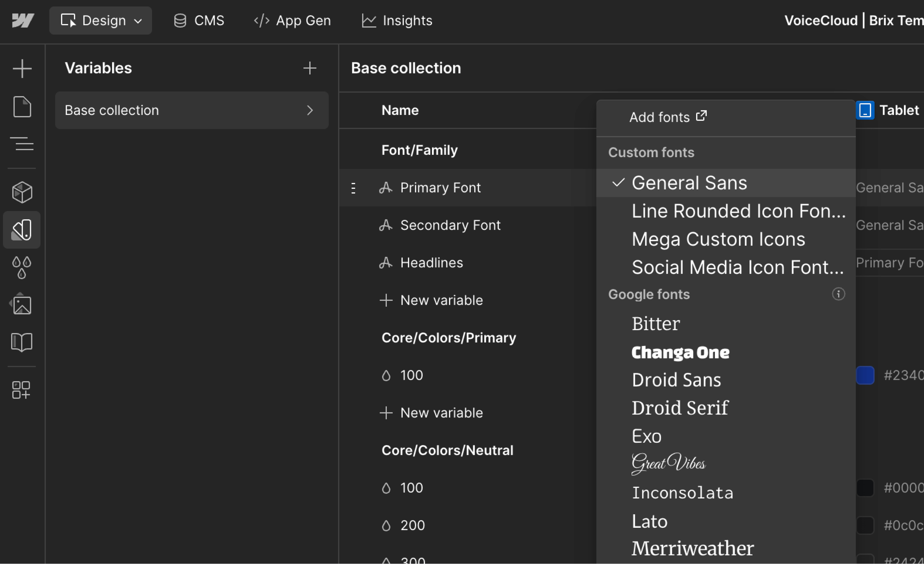Select Changa One from Google fonts
Viewport: 924px width, 564px height.
click(x=680, y=352)
